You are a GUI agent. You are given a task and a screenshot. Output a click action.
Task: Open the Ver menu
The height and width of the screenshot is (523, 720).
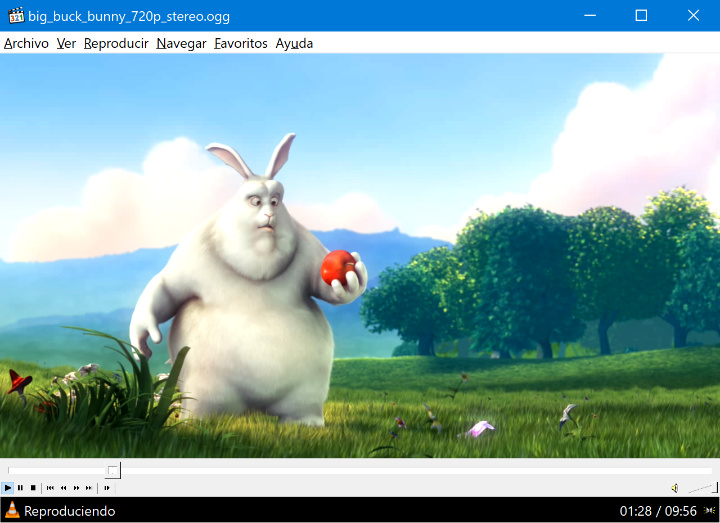coord(66,44)
